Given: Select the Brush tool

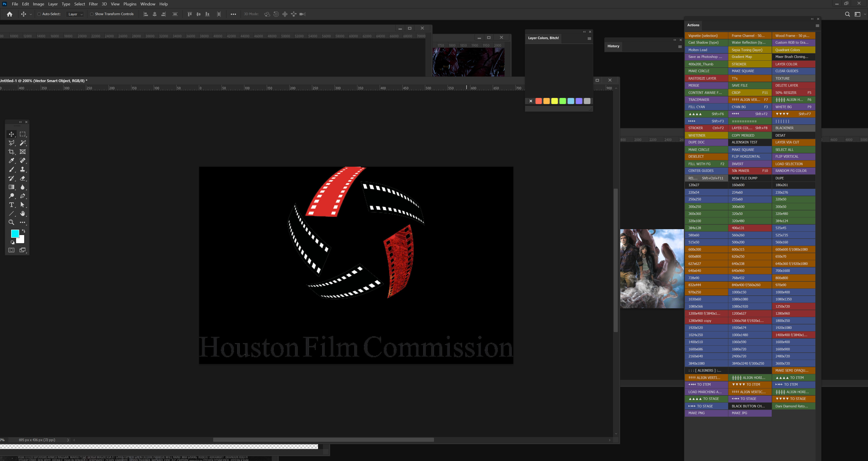Looking at the screenshot, I should (x=12, y=169).
